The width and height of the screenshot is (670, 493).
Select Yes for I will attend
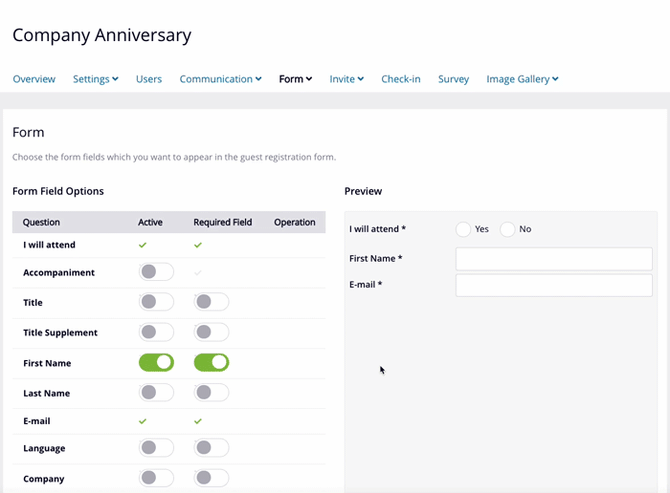point(463,229)
